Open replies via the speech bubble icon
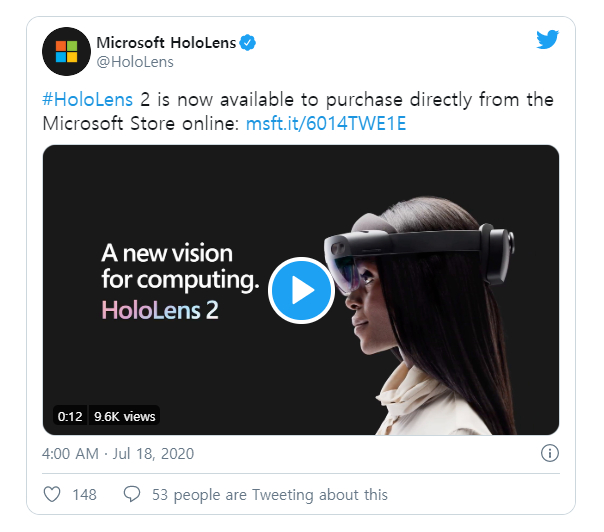Image resolution: width=604 pixels, height=532 pixels. (x=132, y=494)
